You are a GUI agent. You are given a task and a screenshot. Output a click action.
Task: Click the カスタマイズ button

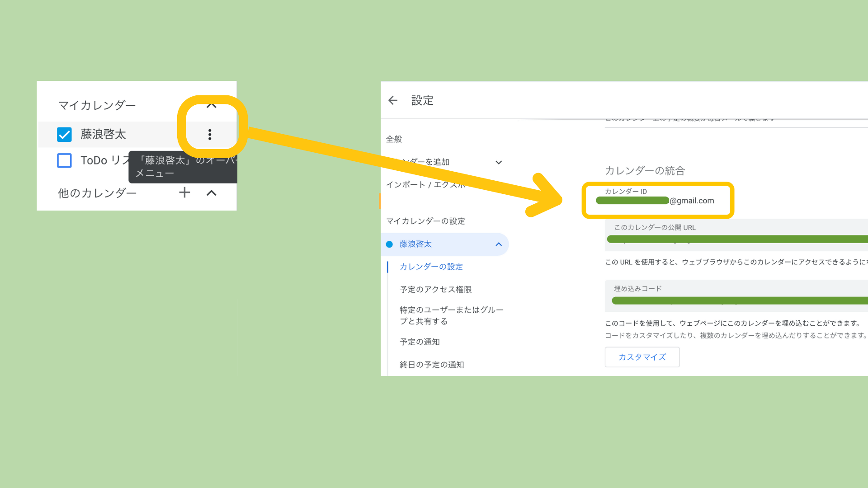[642, 357]
